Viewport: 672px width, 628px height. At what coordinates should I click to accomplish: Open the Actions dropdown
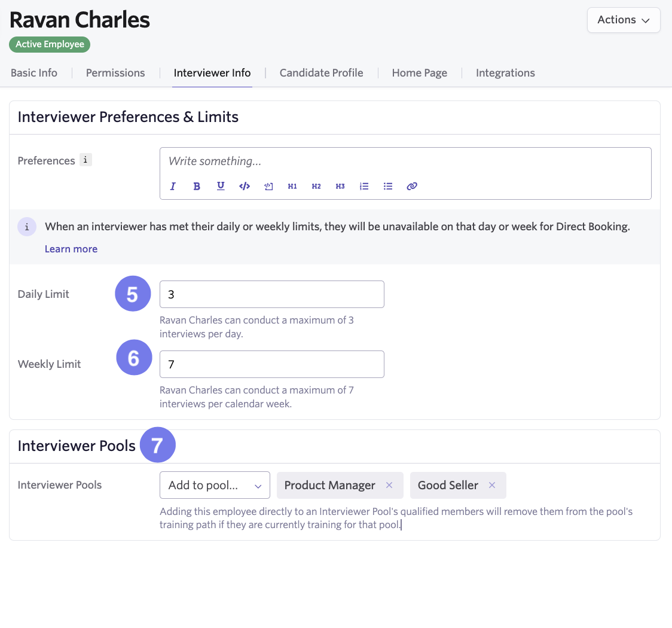click(x=624, y=20)
